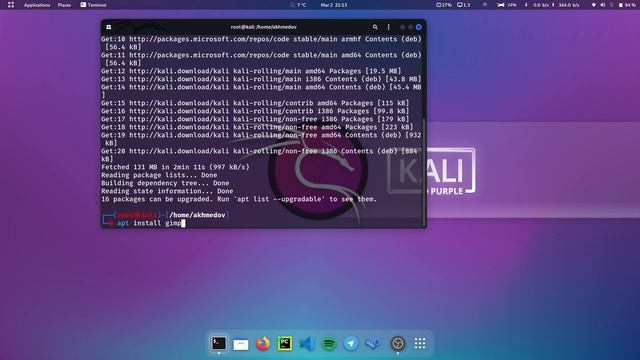Open Spotify from the dock
Image resolution: width=640 pixels, height=360 pixels.
tap(329, 344)
